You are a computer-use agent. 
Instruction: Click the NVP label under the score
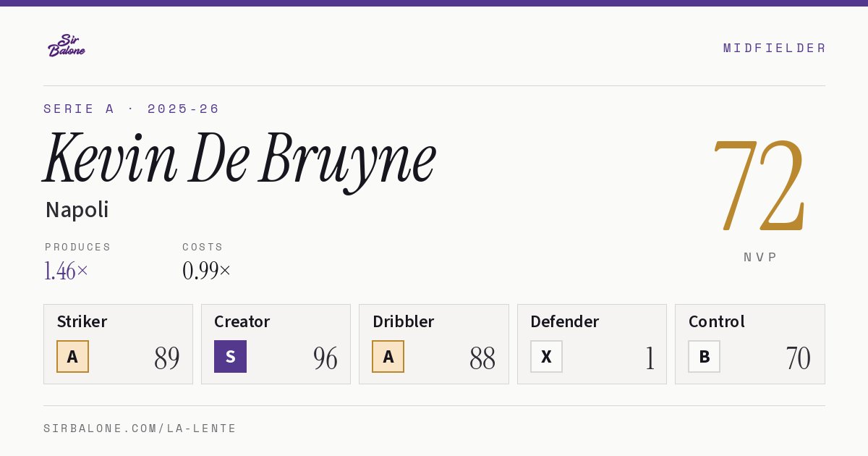[x=760, y=257]
